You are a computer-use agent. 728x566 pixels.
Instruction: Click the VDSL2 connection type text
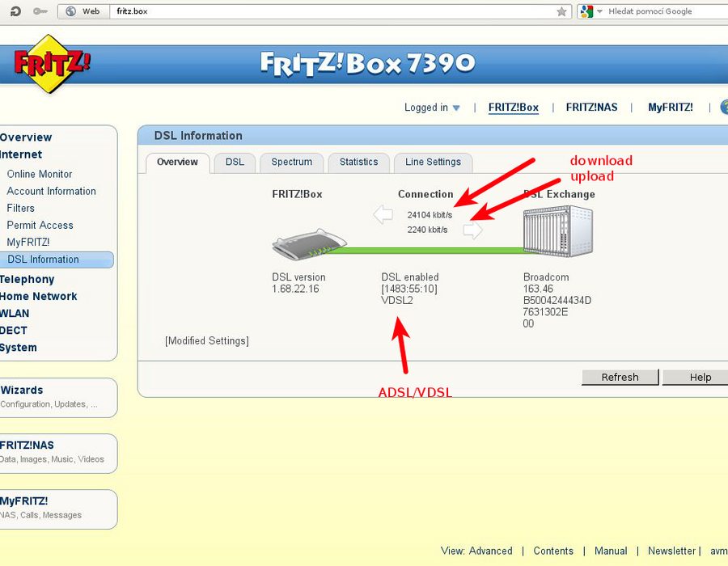(x=397, y=300)
